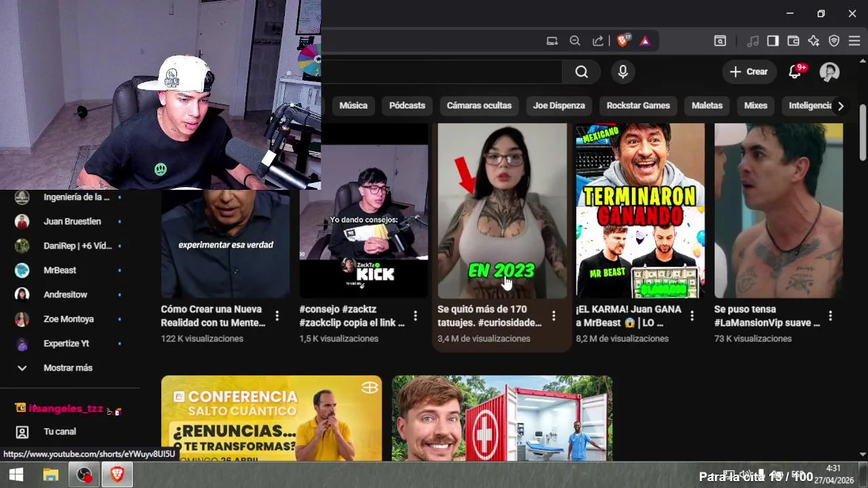Click the install app icon in address bar
Image resolution: width=868 pixels, height=488 pixels.
552,41
